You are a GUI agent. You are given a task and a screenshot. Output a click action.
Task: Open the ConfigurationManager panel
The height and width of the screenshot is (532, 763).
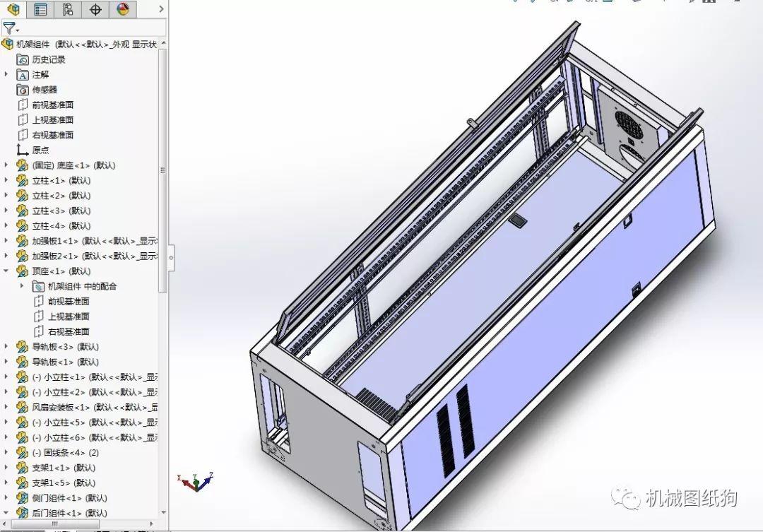click(x=68, y=10)
